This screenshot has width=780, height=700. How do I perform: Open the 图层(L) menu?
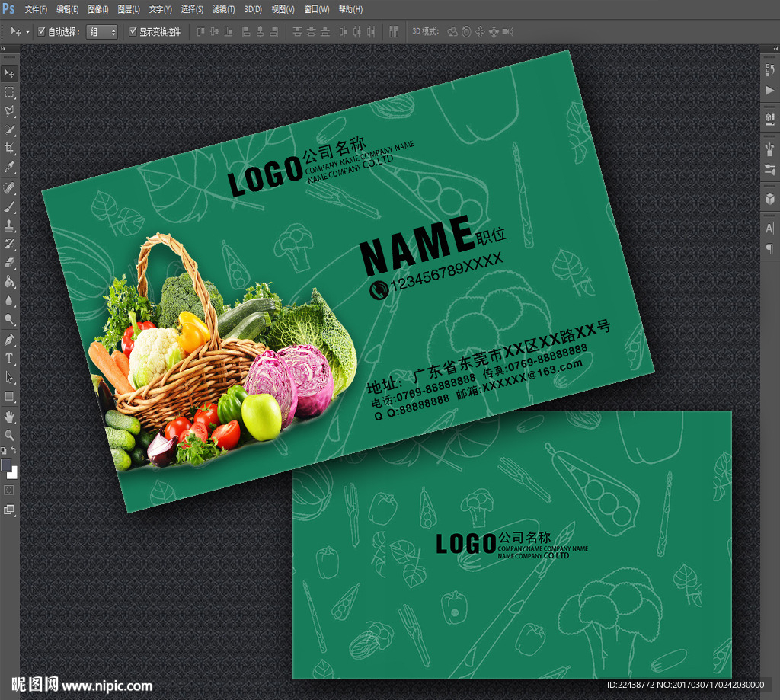pos(128,9)
